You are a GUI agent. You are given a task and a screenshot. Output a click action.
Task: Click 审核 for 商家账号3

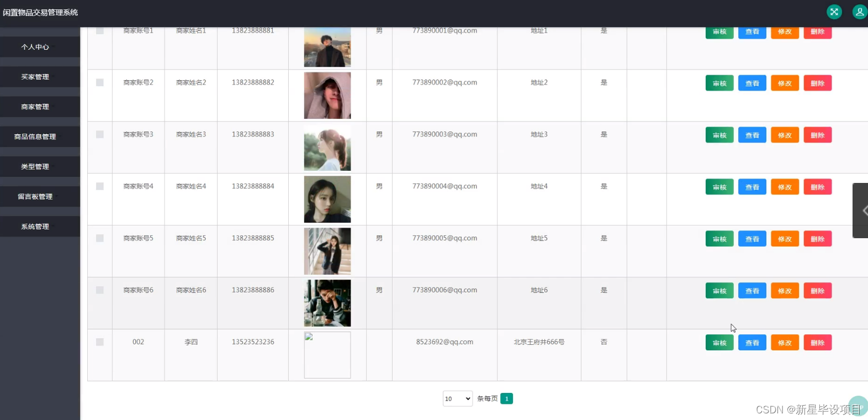click(x=719, y=135)
